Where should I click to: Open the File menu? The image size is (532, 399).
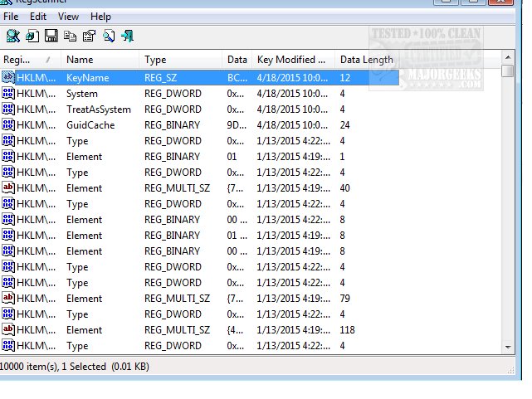point(11,17)
